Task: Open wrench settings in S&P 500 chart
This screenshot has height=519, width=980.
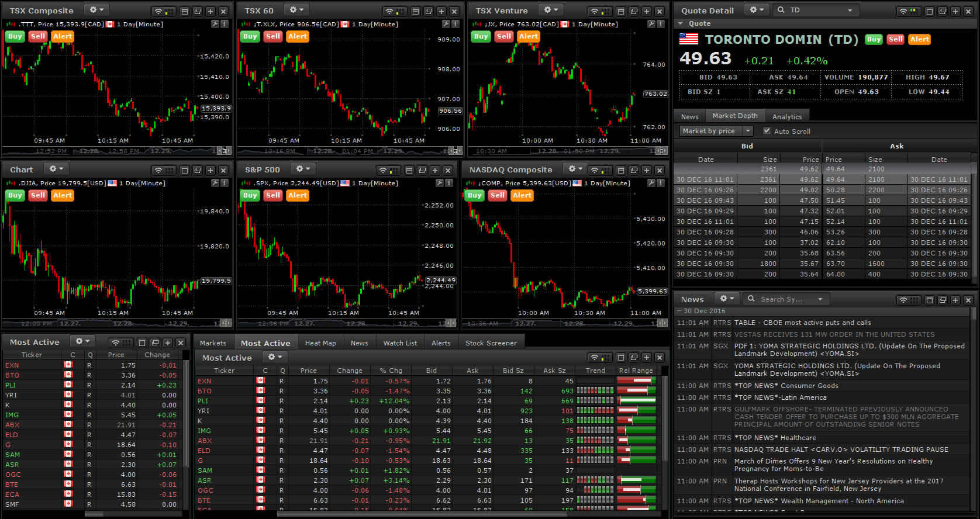Action: point(440,183)
